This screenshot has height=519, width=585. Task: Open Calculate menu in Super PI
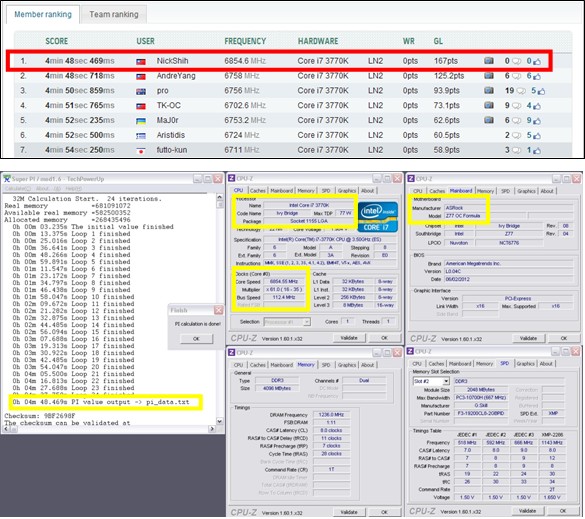18,188
